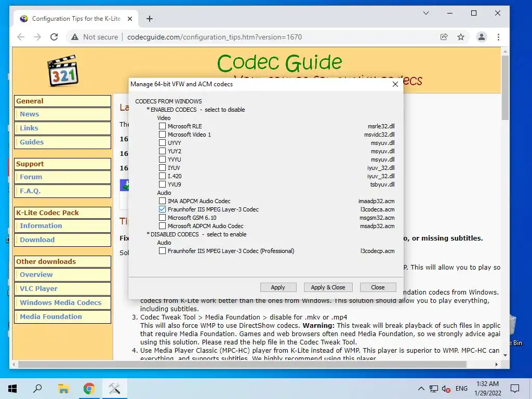This screenshot has height=399, width=532.
Task: Go back using the browser back arrow
Action: pyautogui.click(x=21, y=37)
